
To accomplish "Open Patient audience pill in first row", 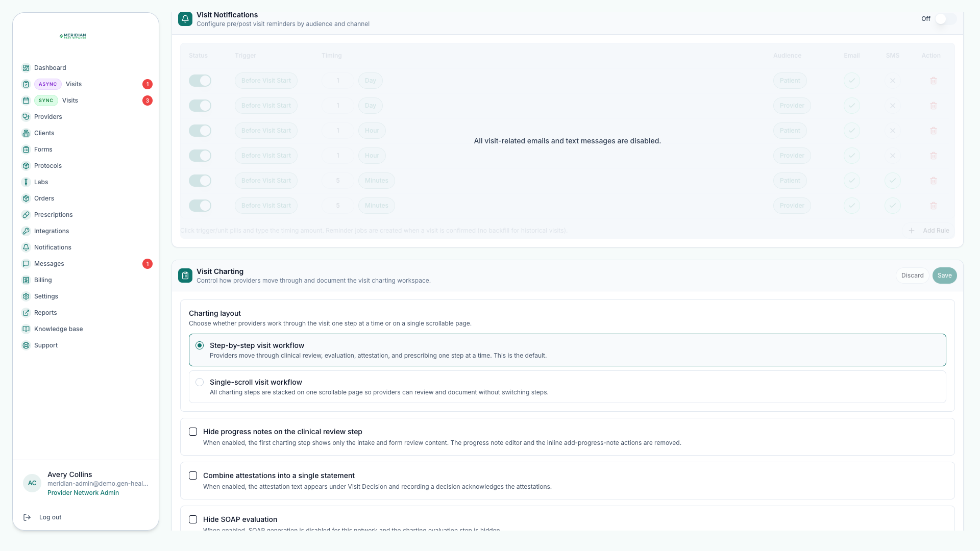I will [x=790, y=81].
